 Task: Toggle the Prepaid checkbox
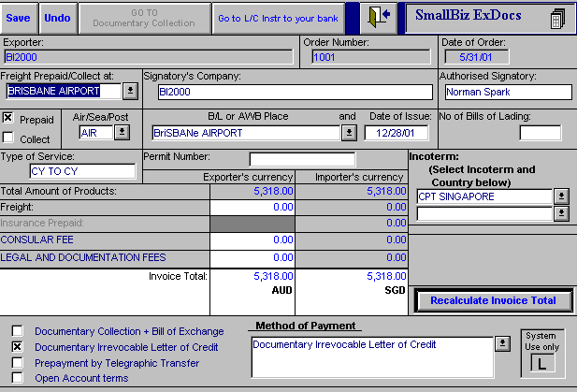(x=8, y=119)
